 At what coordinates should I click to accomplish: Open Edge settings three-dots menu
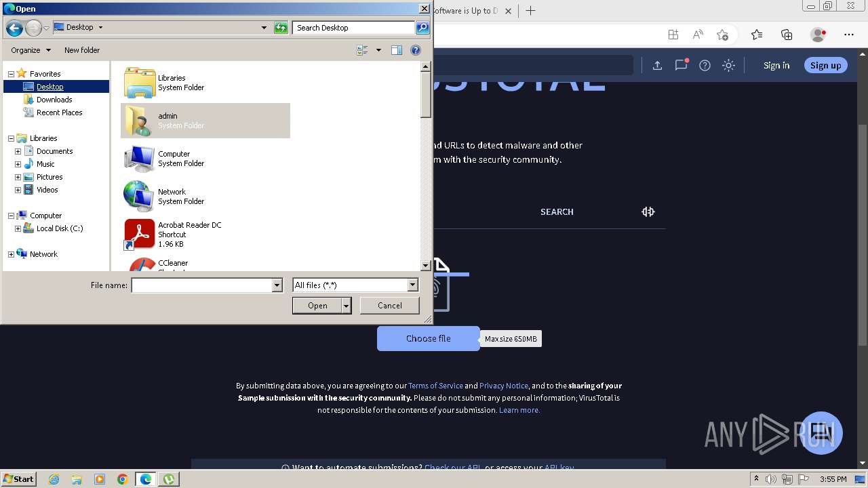[x=849, y=35]
